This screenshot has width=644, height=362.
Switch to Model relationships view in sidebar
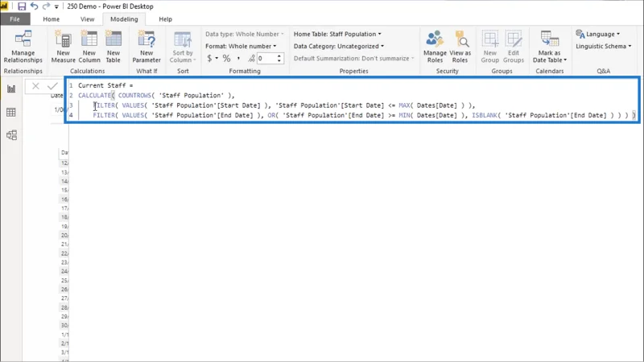(11, 135)
